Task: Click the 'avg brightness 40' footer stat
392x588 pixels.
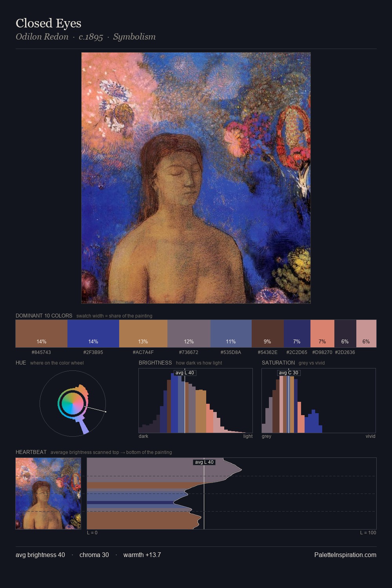Action: click(40, 555)
